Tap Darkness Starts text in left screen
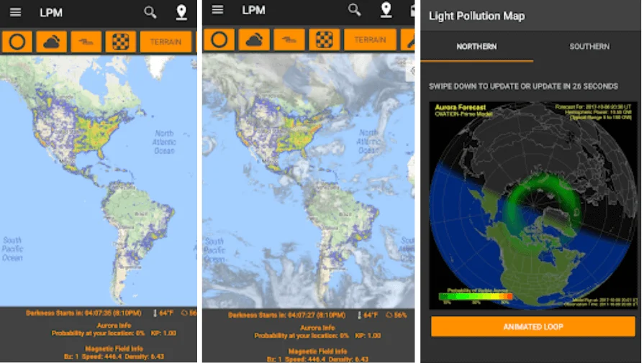 pos(83,313)
